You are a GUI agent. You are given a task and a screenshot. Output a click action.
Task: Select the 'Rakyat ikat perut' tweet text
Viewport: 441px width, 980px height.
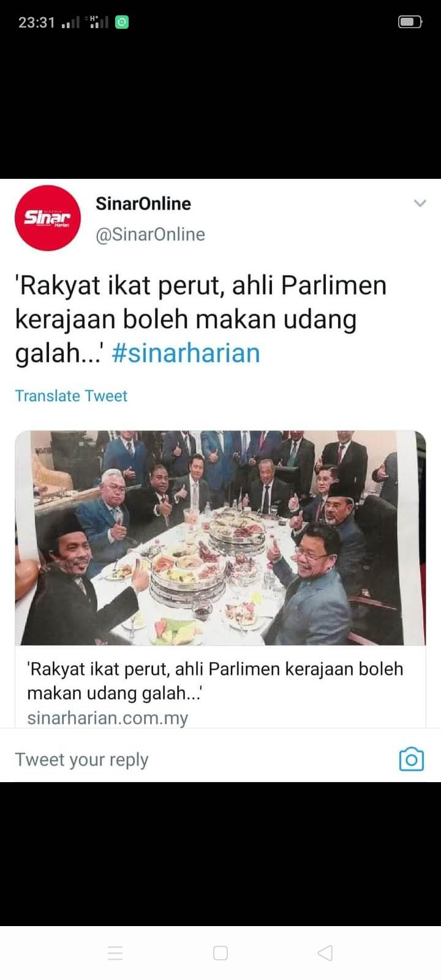(x=200, y=319)
